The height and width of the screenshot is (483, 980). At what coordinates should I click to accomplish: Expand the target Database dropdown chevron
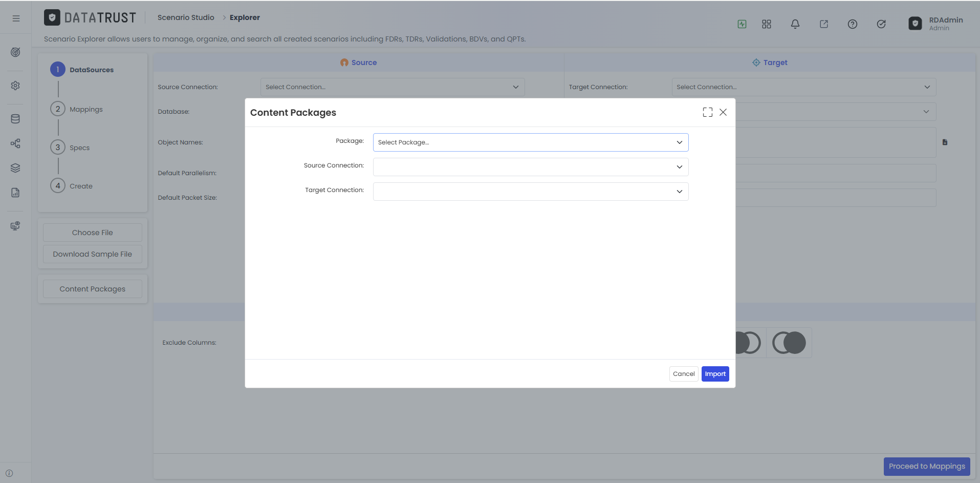pos(926,112)
